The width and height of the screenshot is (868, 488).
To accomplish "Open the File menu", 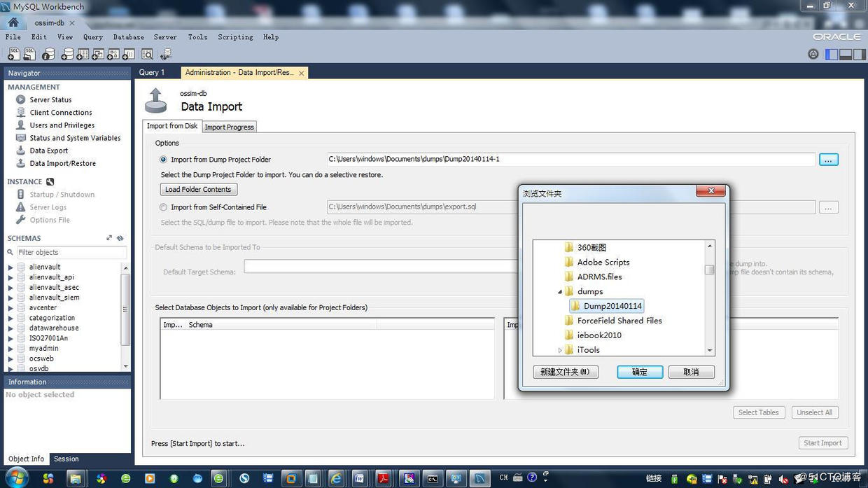I will click(x=13, y=37).
